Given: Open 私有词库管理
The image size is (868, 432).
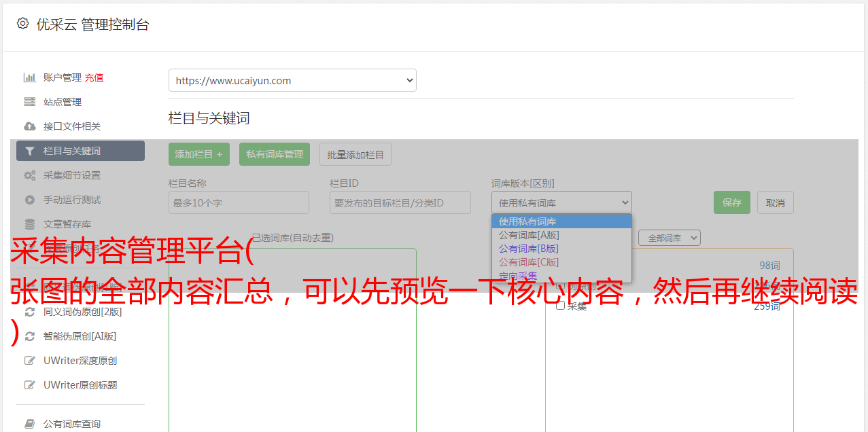Looking at the screenshot, I should coord(275,154).
